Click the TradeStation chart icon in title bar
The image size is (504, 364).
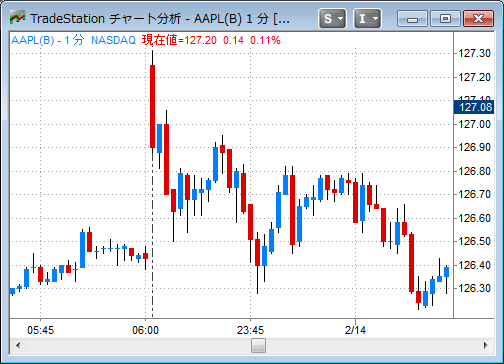(17, 18)
